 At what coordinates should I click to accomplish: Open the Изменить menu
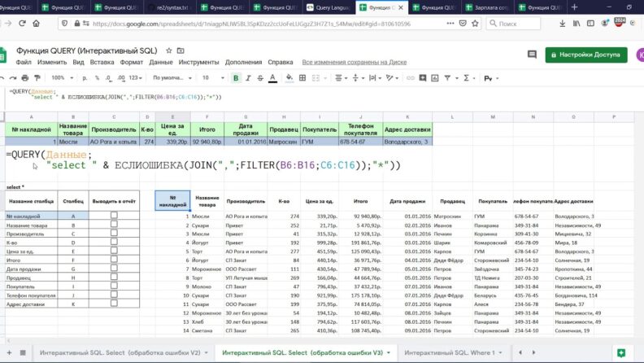(x=52, y=62)
